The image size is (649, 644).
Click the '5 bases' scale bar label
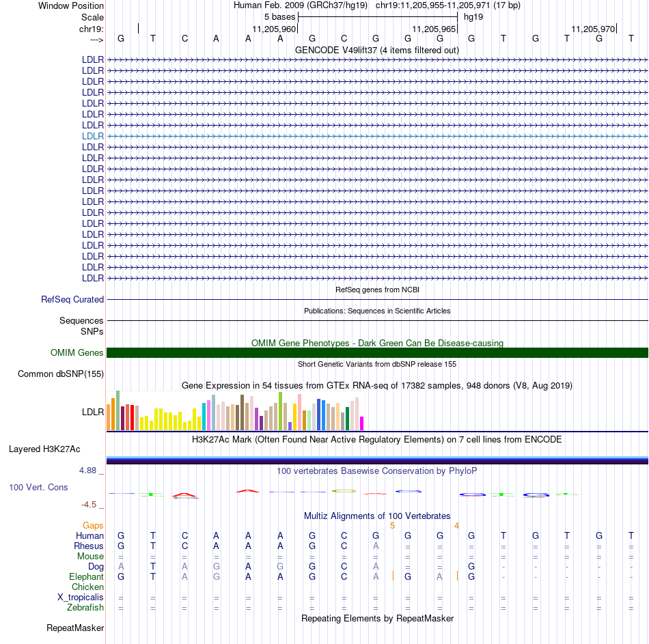280,17
